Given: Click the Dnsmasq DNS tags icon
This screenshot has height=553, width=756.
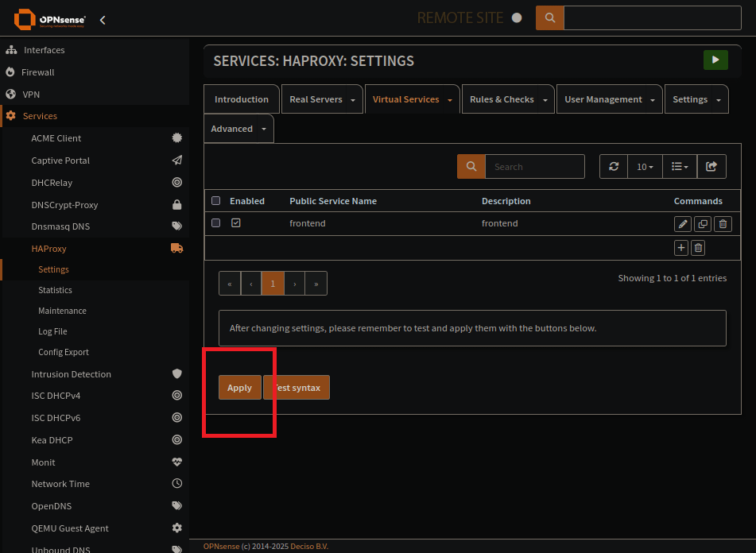Looking at the screenshot, I should point(177,226).
